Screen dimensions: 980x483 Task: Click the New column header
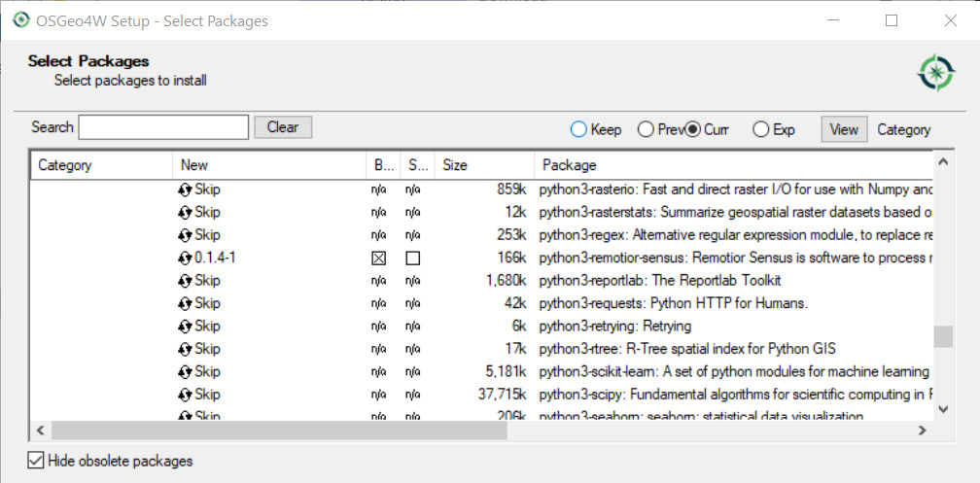pos(268,165)
